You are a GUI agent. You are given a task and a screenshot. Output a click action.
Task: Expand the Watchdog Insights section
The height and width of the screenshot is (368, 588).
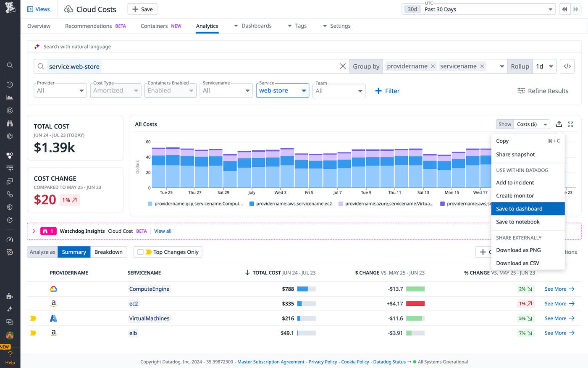[x=34, y=231]
